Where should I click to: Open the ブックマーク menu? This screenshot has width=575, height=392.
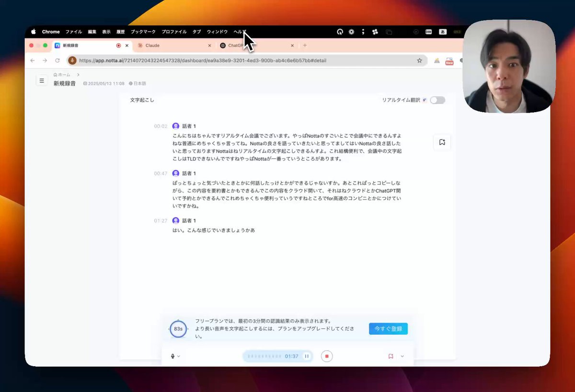(143, 32)
